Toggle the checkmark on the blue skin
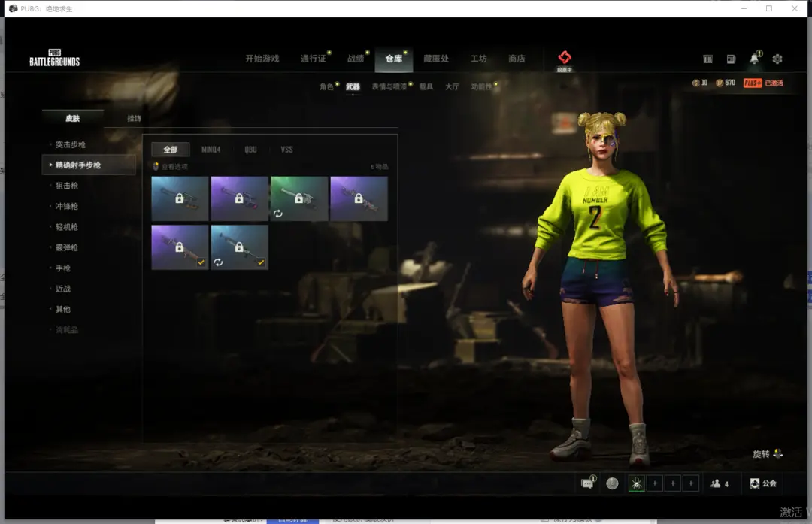 (x=260, y=262)
